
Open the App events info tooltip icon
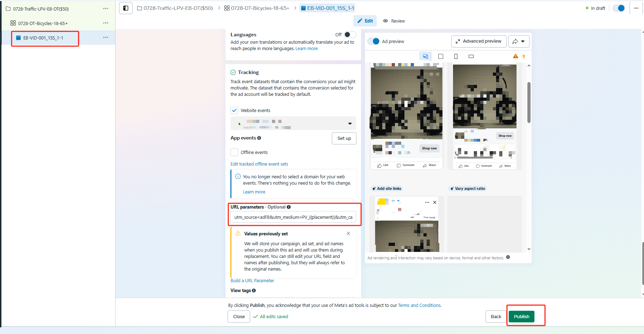click(260, 138)
